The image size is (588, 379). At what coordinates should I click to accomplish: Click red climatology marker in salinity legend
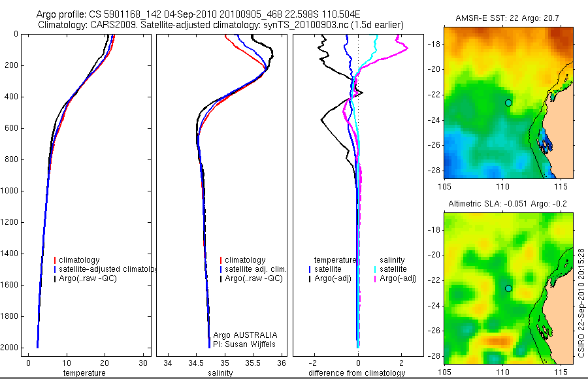(221, 260)
